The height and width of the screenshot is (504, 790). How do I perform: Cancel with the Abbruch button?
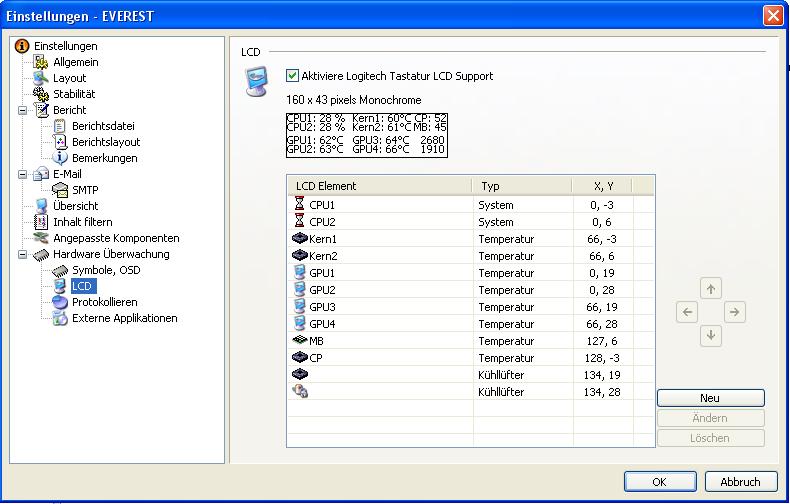741,481
